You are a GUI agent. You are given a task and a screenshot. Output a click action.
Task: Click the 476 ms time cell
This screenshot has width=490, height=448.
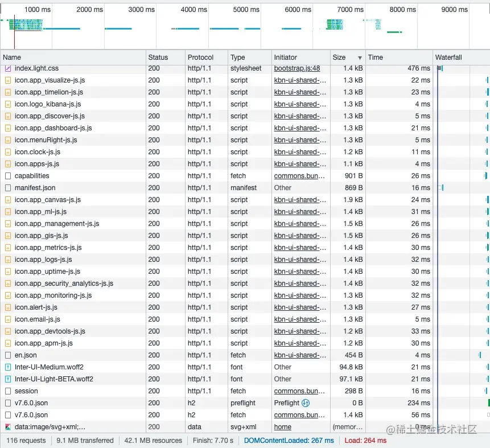coord(419,68)
